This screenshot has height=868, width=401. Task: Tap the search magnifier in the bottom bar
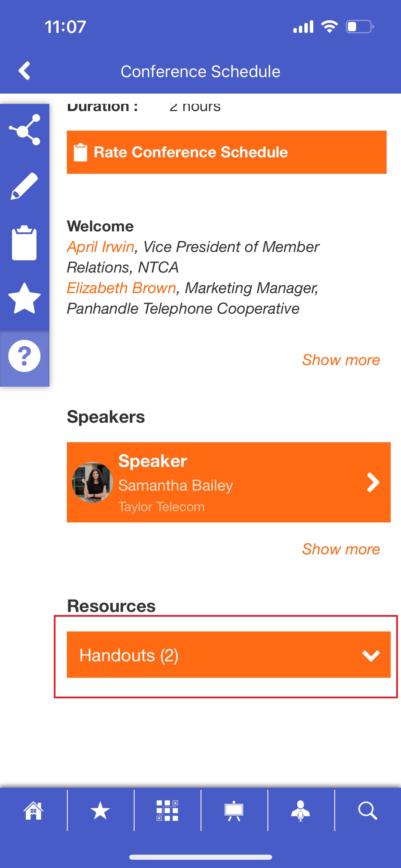[368, 811]
